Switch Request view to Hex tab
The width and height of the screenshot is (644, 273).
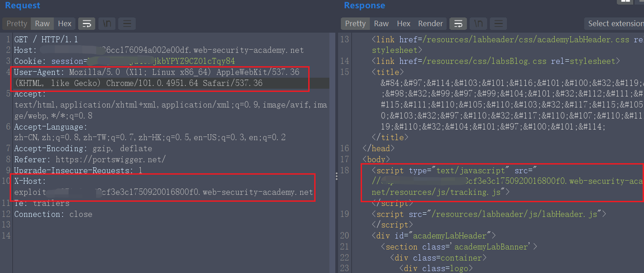coord(64,23)
